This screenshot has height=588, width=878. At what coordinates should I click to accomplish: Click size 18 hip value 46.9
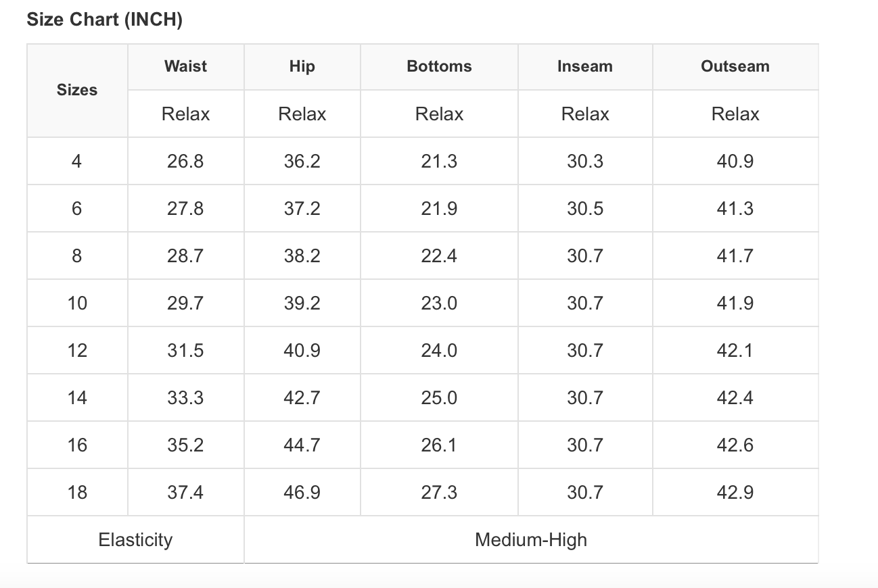coord(302,492)
